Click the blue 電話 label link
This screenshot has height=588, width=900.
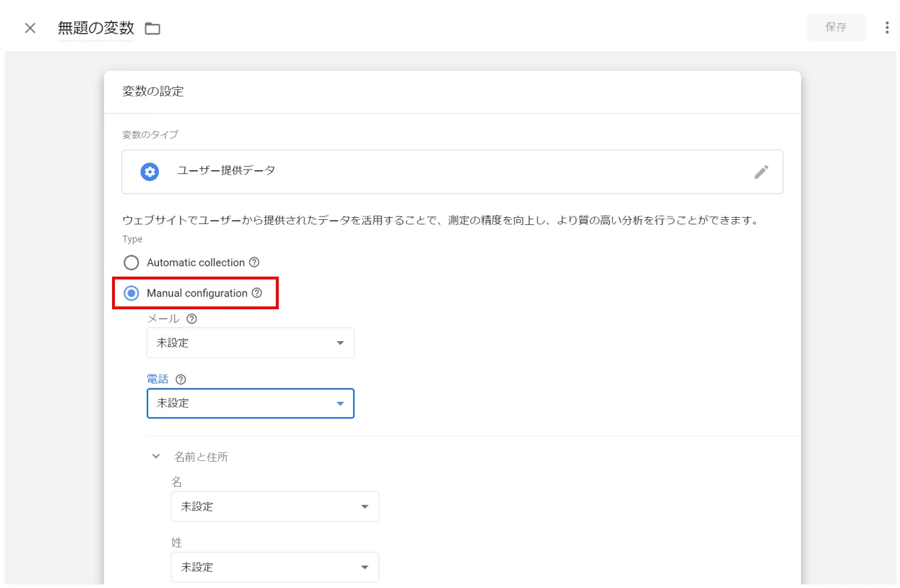click(x=157, y=378)
